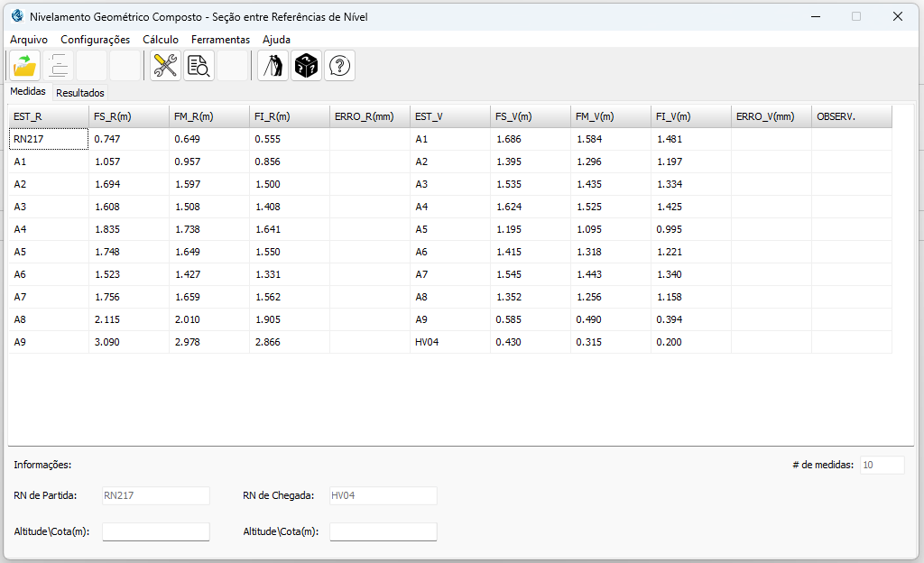
Task: Select the FS_V cell with value 0.585
Action: coord(531,319)
